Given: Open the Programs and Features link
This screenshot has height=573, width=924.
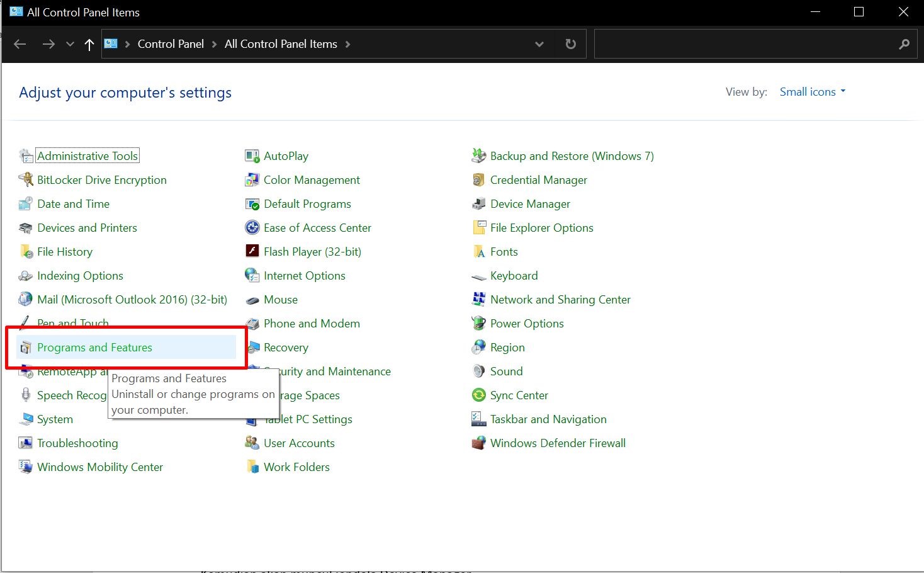Looking at the screenshot, I should [94, 348].
